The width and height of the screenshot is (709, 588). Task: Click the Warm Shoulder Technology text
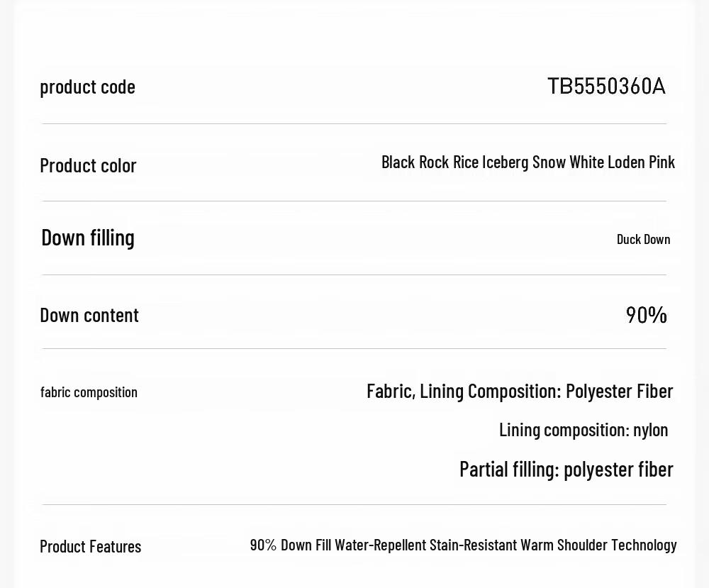pos(598,545)
